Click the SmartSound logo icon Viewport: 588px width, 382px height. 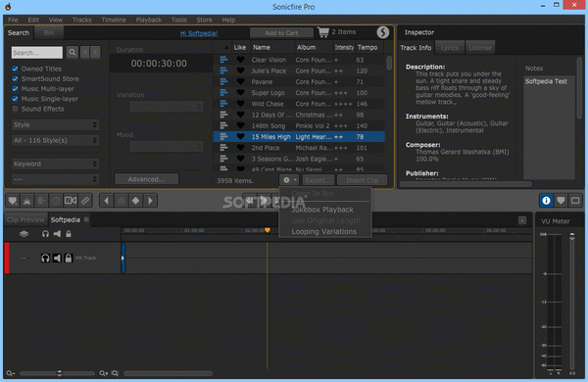[382, 32]
